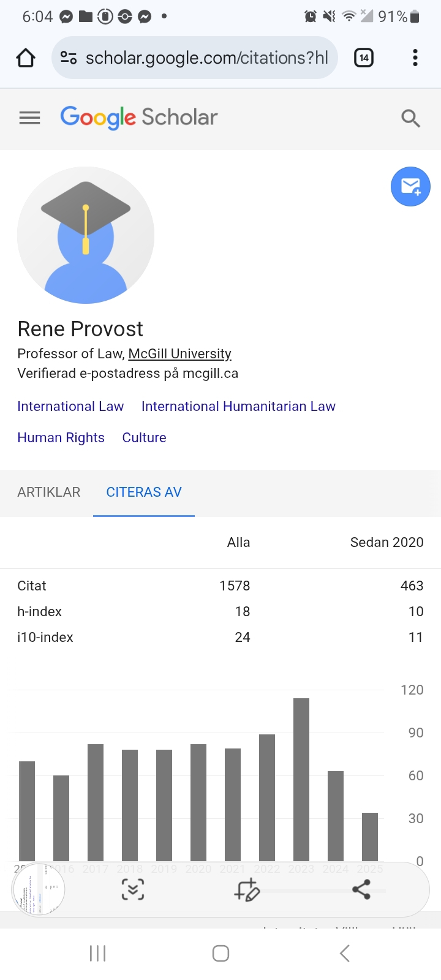This screenshot has width=441, height=980.
Task: Open the McGill University link
Action: tap(179, 354)
